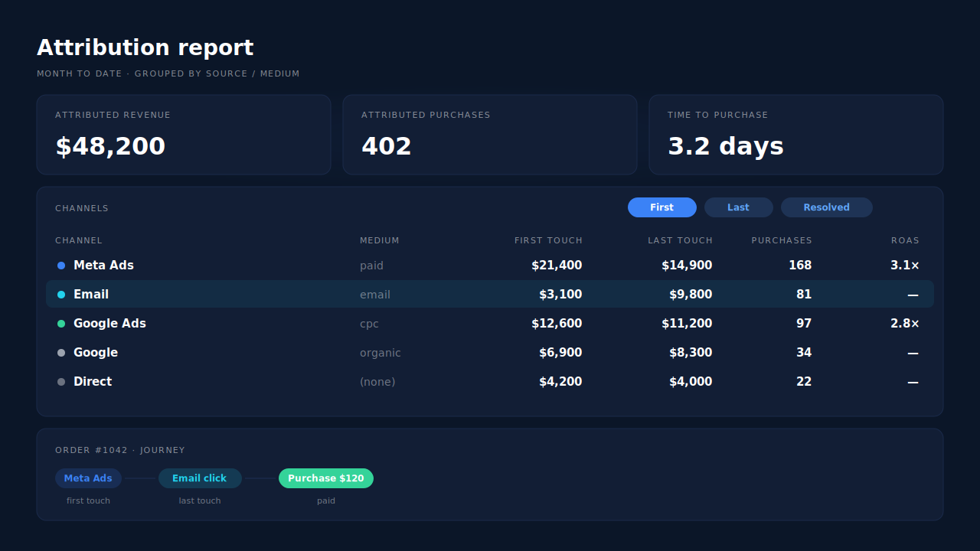
Task: Click the 402 attributed purchases value
Action: point(387,146)
